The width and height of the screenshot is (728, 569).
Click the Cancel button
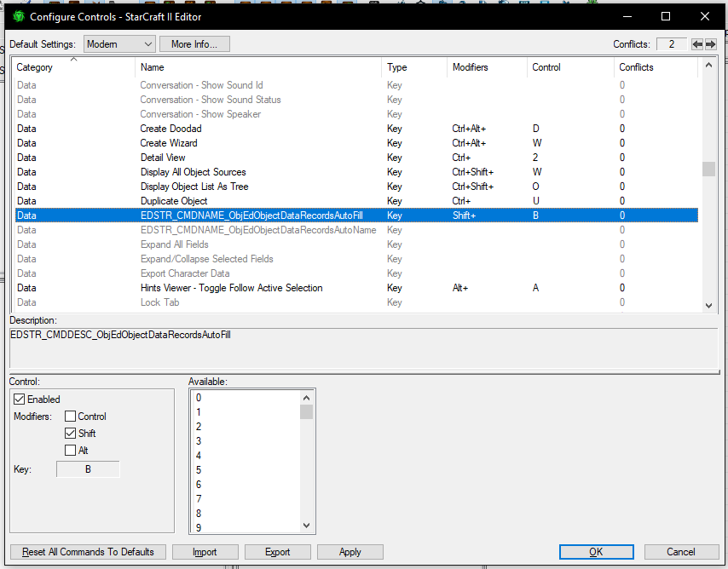(x=680, y=552)
